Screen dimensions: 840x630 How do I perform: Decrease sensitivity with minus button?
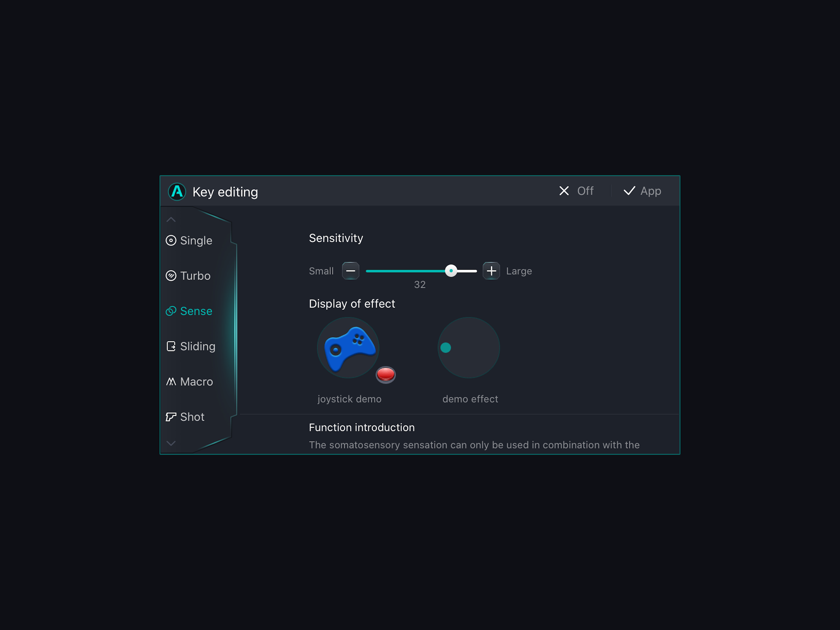(351, 271)
